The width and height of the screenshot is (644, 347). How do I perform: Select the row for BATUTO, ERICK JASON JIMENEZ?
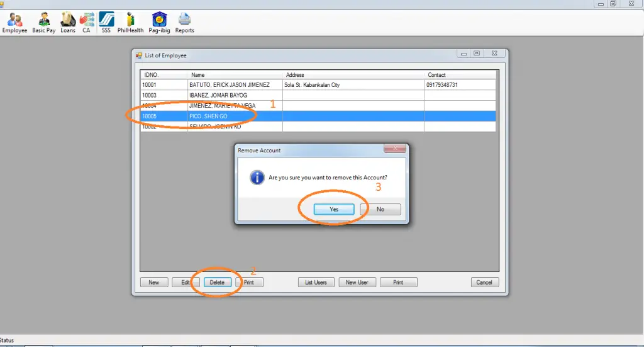(229, 85)
